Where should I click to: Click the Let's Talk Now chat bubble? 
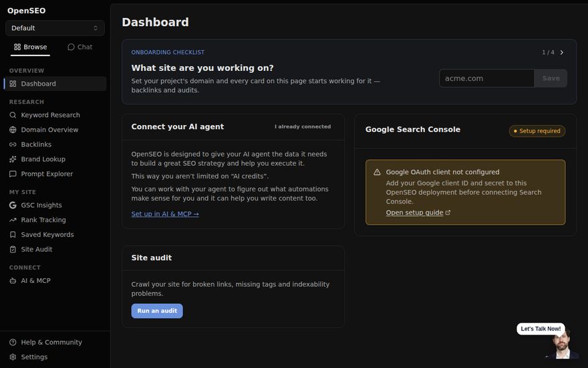coord(541,329)
